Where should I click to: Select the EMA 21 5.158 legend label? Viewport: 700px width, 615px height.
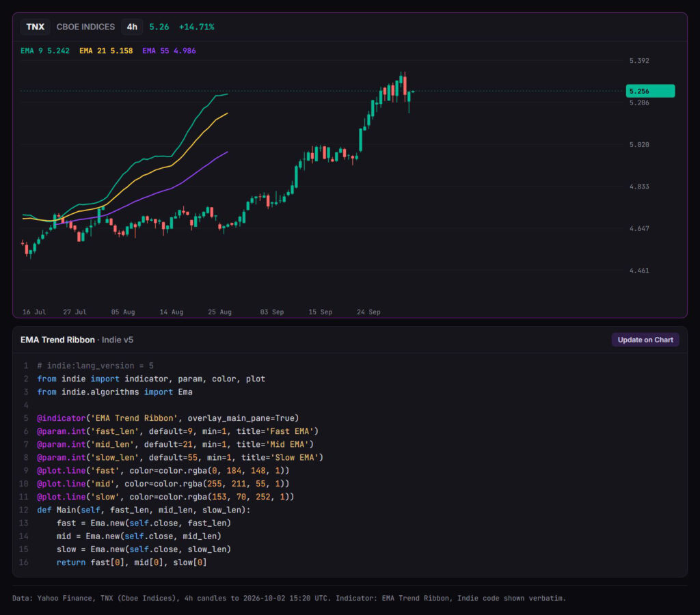[x=106, y=51]
